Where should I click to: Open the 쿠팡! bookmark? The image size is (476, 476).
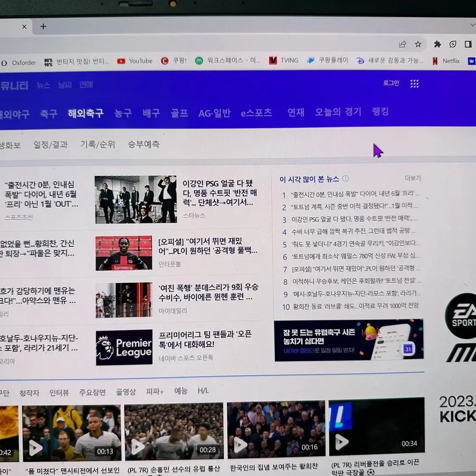point(174,61)
